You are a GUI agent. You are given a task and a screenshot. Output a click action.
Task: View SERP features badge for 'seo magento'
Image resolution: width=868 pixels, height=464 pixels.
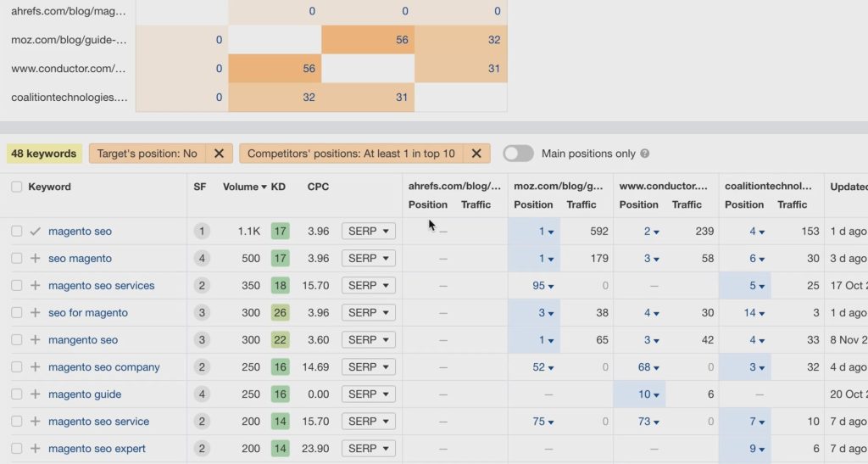coord(202,258)
